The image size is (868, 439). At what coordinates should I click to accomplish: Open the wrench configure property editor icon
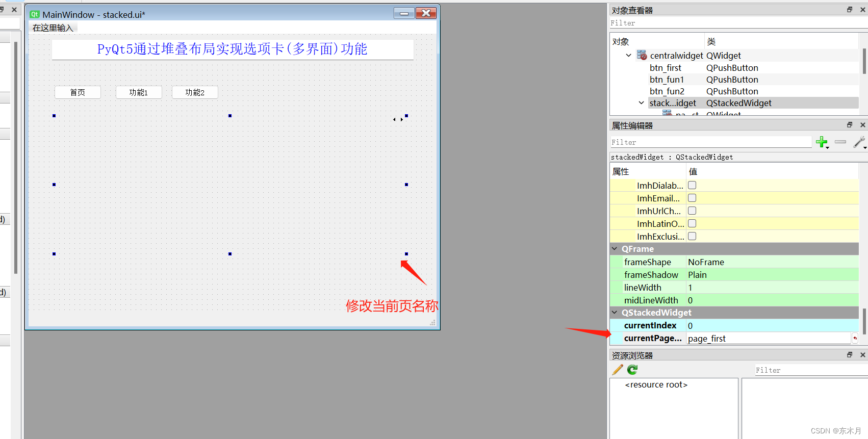859,142
